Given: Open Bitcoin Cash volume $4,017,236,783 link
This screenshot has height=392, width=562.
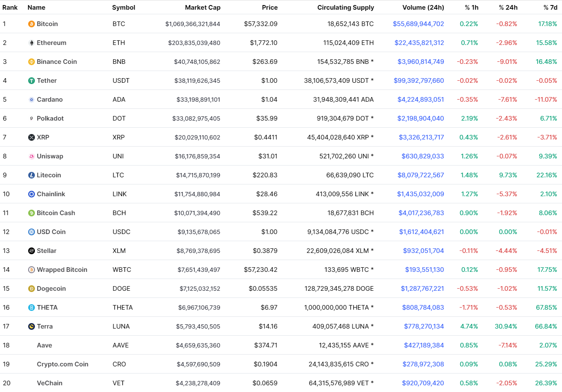Looking at the screenshot, I should click(x=421, y=213).
